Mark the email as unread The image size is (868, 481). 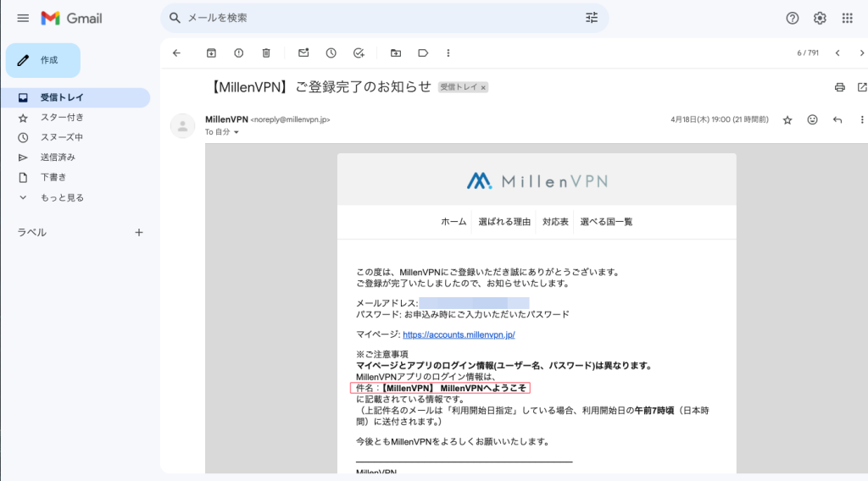(303, 53)
